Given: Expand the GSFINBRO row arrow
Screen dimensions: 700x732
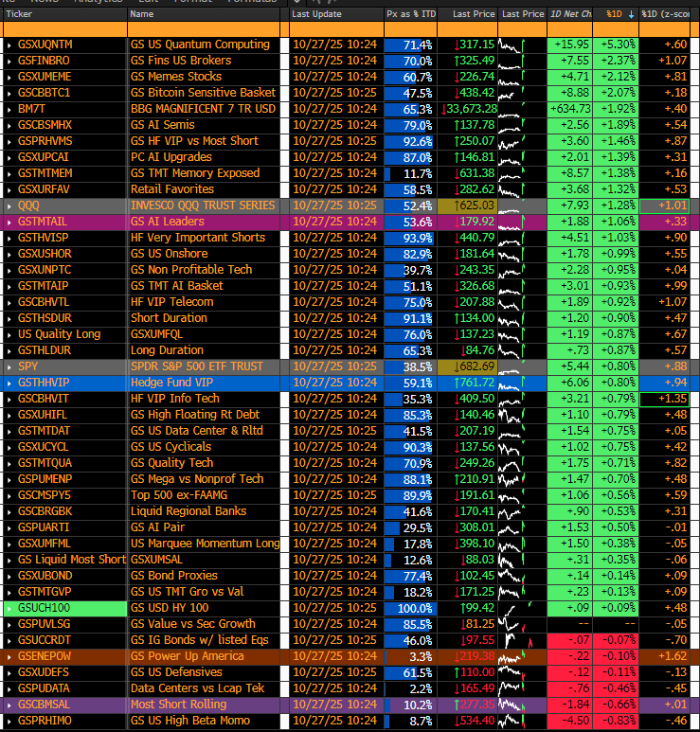Looking at the screenshot, I should (9, 61).
